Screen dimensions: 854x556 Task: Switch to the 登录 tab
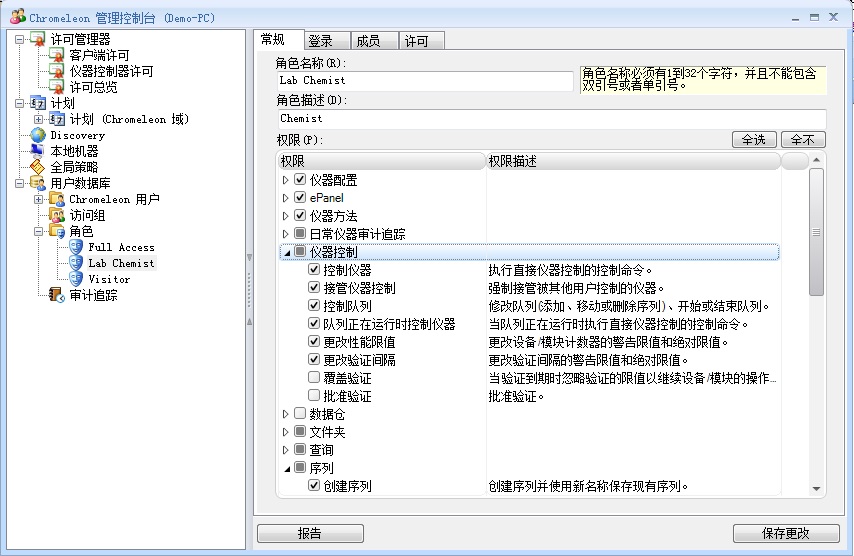coord(327,41)
